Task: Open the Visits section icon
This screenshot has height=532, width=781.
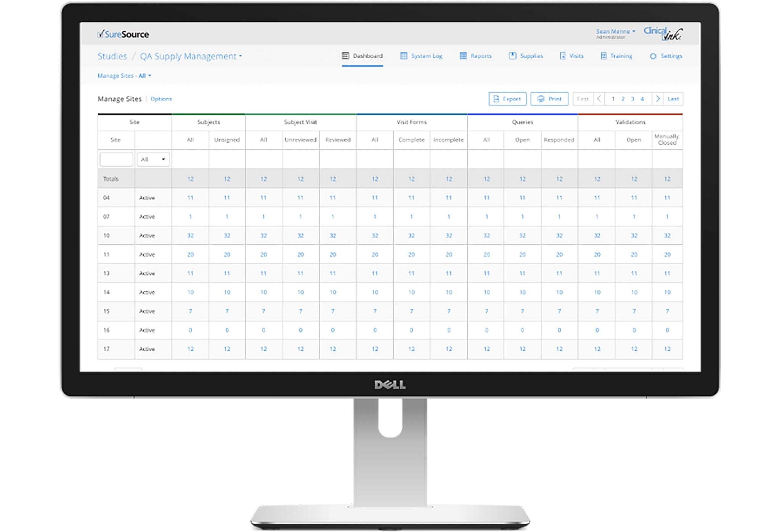Action: point(563,56)
